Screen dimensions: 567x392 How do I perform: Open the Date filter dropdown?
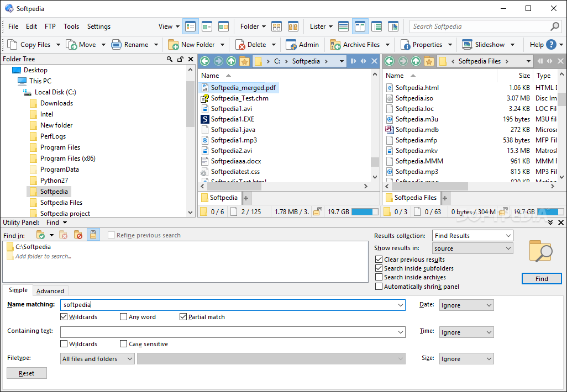[466, 305]
